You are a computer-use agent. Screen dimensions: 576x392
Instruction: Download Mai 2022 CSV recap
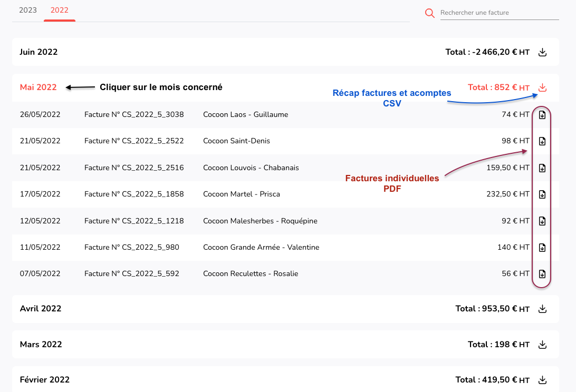click(542, 87)
